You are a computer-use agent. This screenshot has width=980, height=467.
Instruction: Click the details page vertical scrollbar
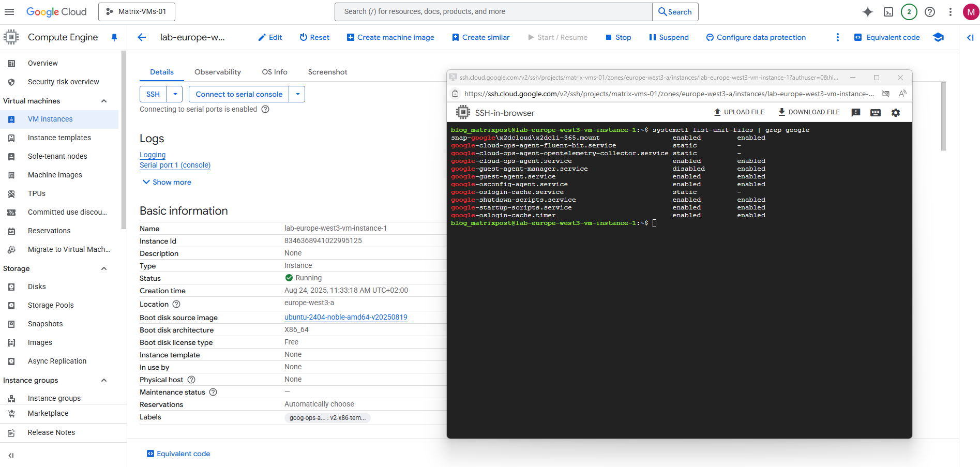click(x=943, y=116)
